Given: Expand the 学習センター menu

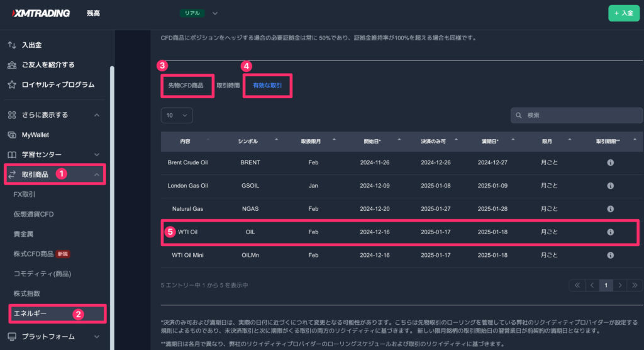Looking at the screenshot, I should (x=96, y=155).
